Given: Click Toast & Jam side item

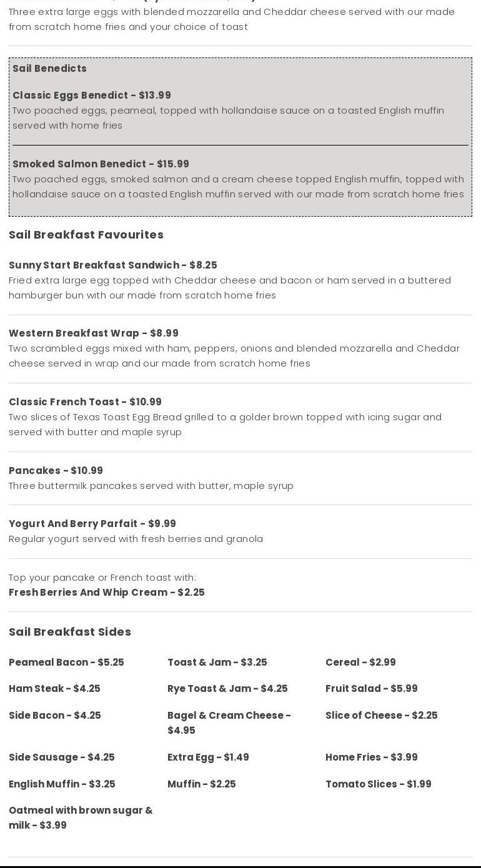Looking at the screenshot, I should tap(217, 663).
